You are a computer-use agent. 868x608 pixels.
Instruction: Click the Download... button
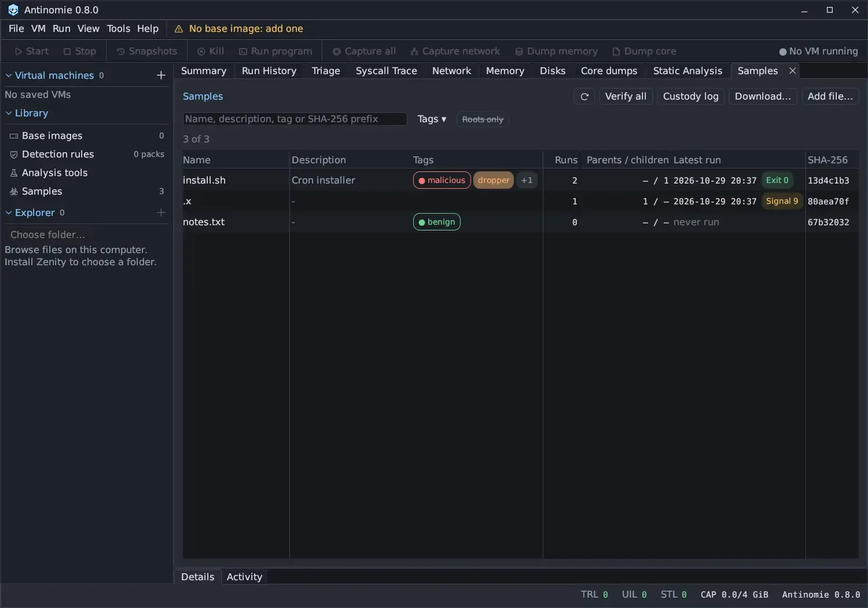pyautogui.click(x=763, y=96)
